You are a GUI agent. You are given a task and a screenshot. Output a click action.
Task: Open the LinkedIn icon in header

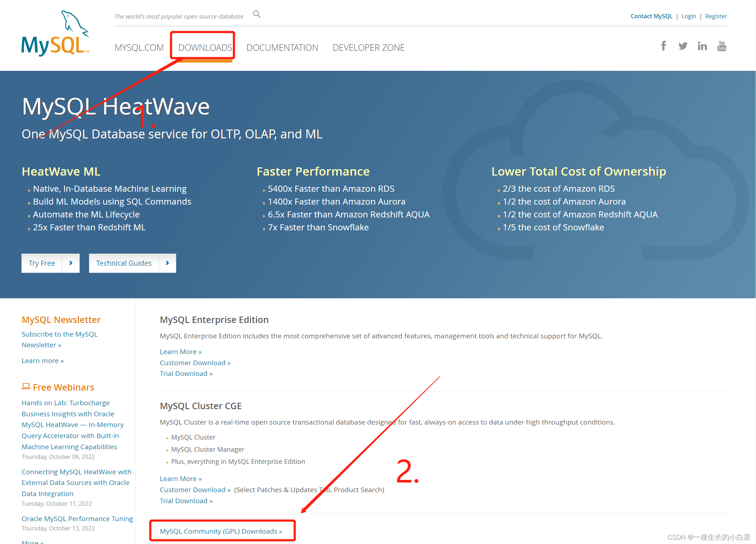coord(702,46)
